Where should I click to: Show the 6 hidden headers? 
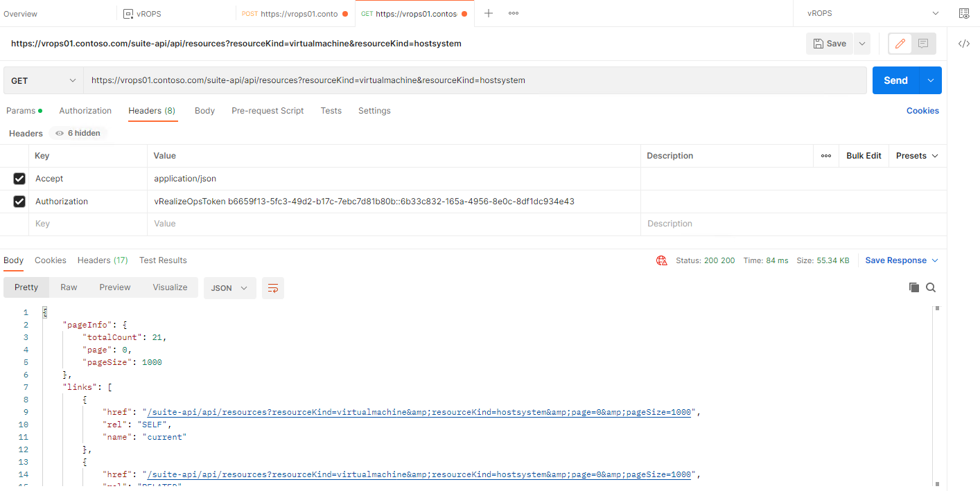click(78, 133)
